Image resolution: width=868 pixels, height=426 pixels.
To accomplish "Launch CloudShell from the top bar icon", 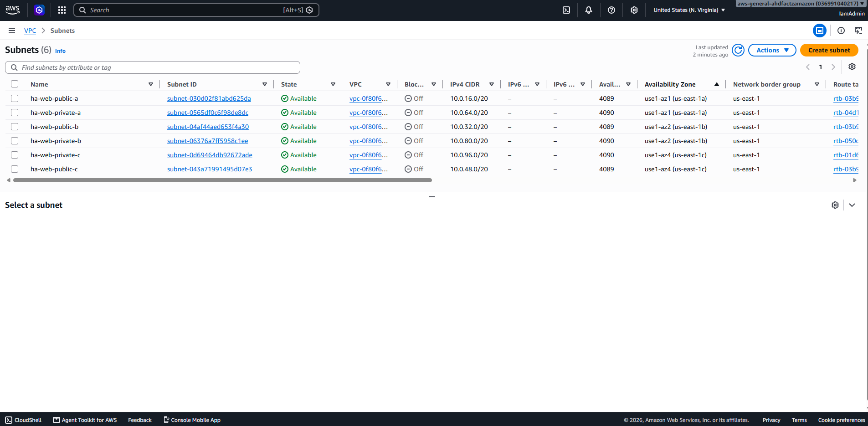I will (x=566, y=10).
